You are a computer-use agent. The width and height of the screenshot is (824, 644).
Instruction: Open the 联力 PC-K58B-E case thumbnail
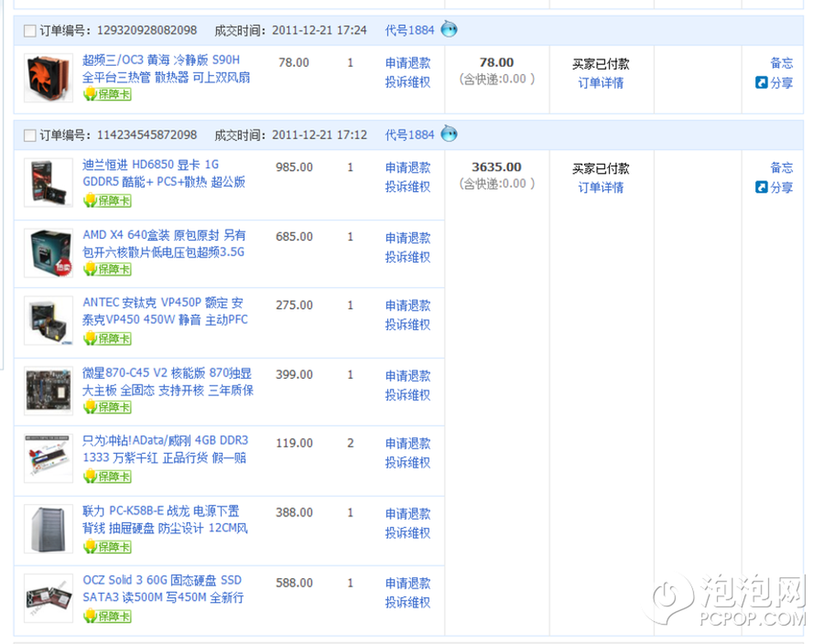(49, 529)
